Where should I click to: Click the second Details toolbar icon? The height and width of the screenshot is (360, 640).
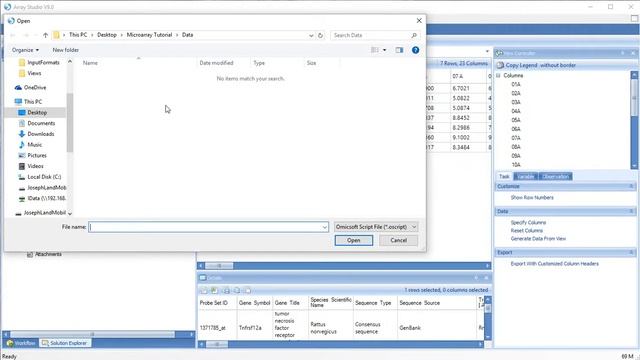pyautogui.click(x=214, y=290)
